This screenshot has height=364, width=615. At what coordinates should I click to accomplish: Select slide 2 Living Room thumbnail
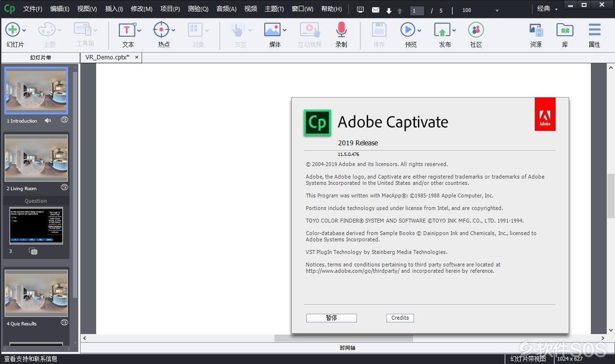36,157
